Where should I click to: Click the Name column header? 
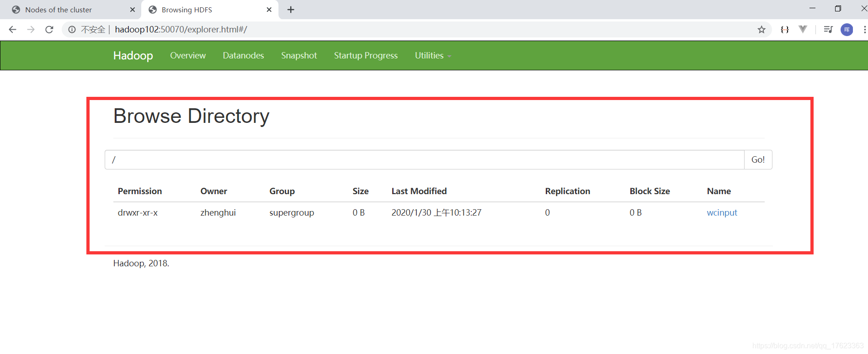click(719, 191)
